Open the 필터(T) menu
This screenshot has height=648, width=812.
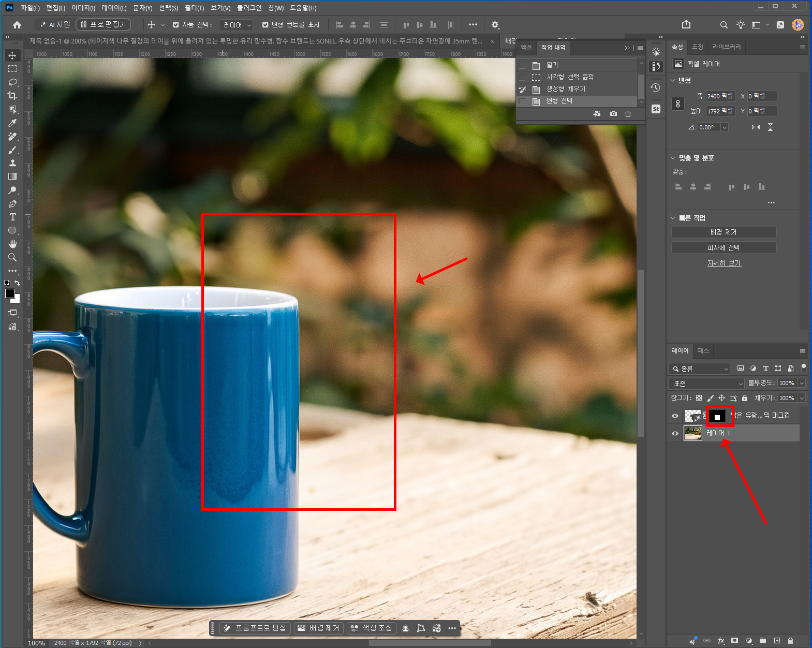tap(194, 8)
